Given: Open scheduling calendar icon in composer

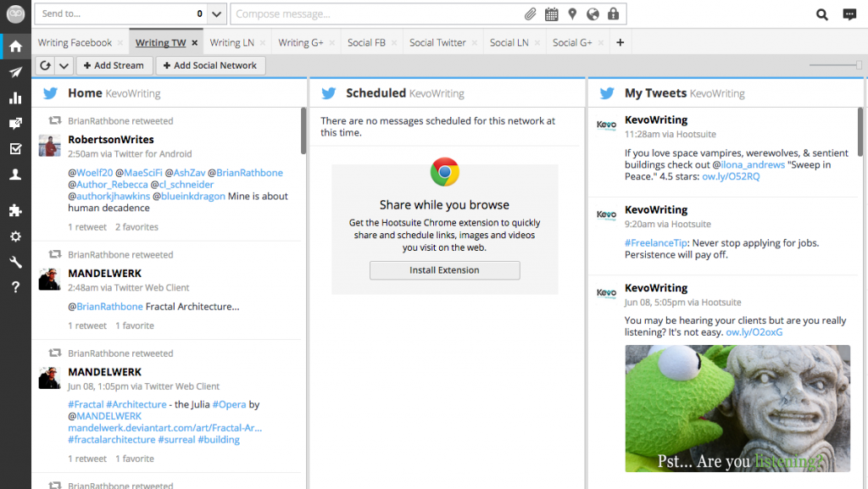Looking at the screenshot, I should [x=551, y=14].
